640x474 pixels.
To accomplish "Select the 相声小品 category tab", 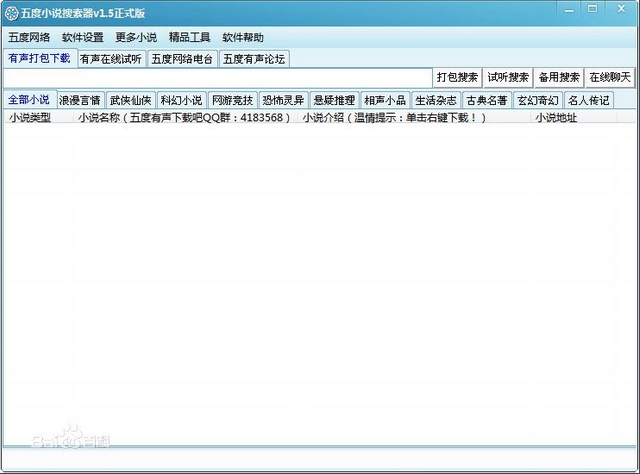I will pyautogui.click(x=385, y=100).
